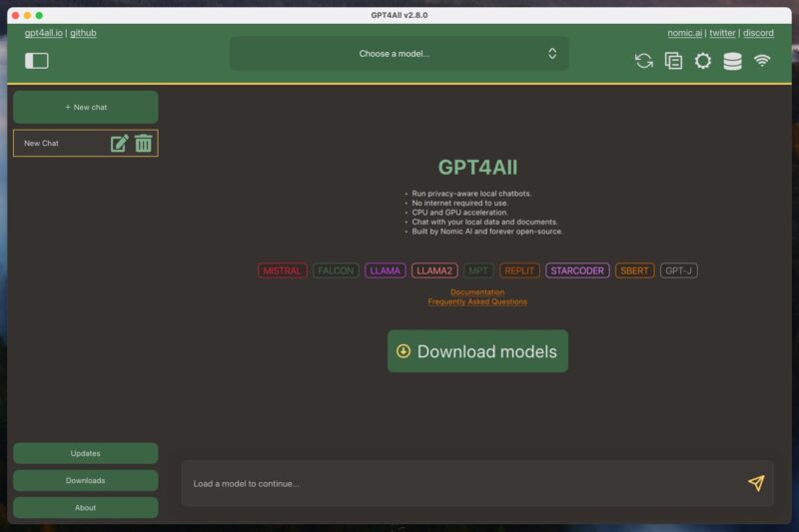Click the REPLIT model tag
Image resolution: width=799 pixels, height=532 pixels.
pyautogui.click(x=519, y=270)
